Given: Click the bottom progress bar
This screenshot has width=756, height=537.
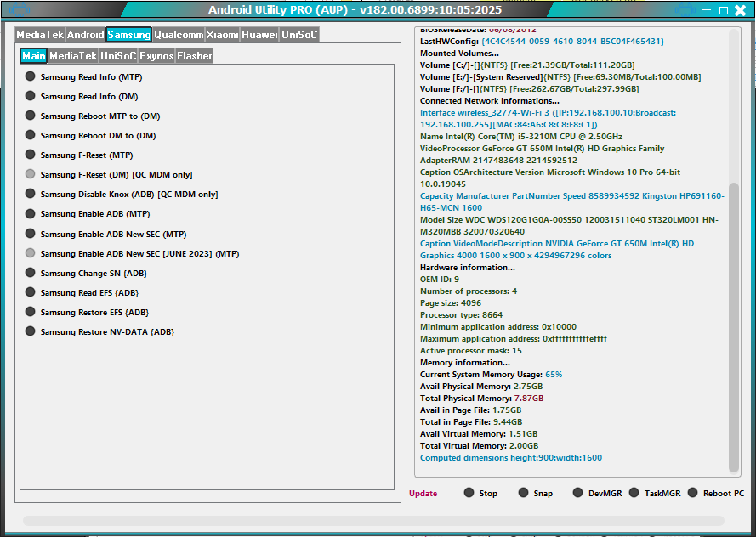Looking at the screenshot, I should pos(373,521).
